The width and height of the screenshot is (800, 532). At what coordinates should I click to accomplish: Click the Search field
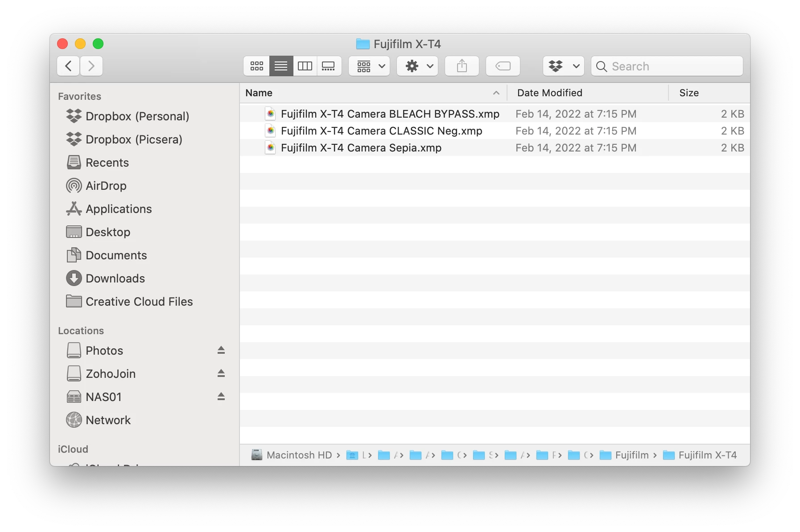[x=667, y=66]
